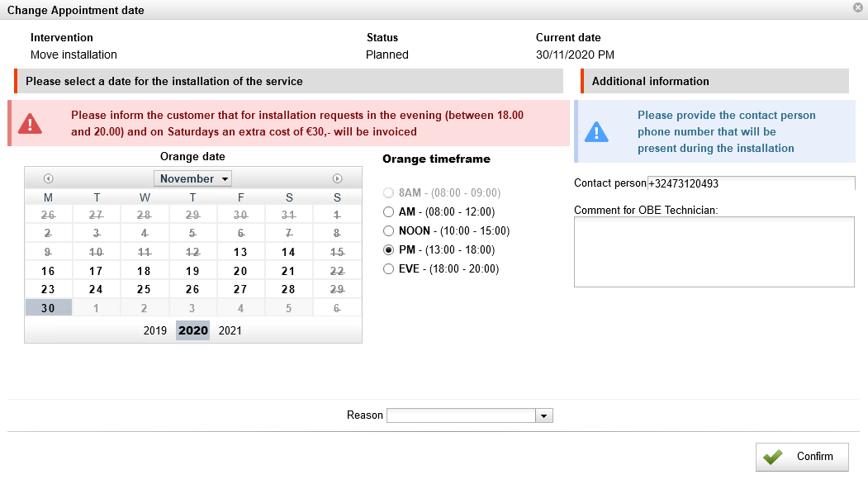Click the red warning triangle icon
The height and width of the screenshot is (484, 868).
(31, 124)
